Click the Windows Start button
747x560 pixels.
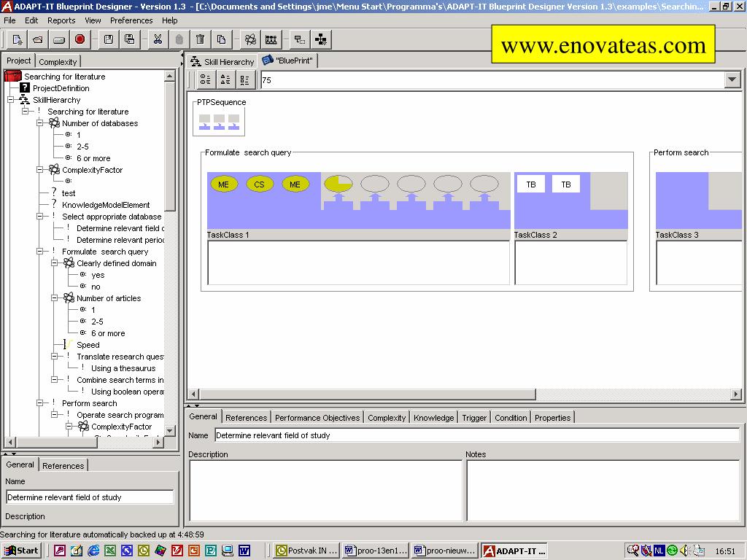(x=22, y=551)
